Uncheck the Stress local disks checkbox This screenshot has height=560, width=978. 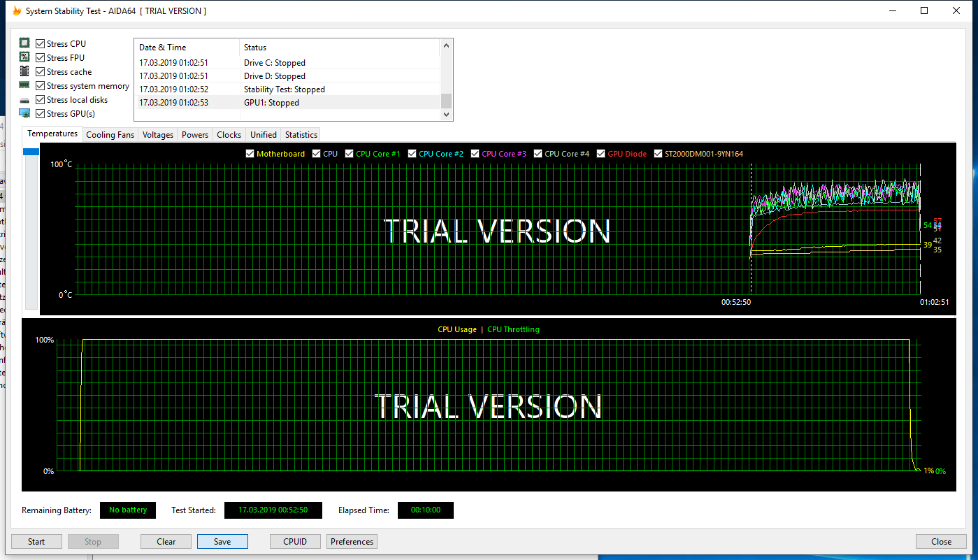[40, 99]
